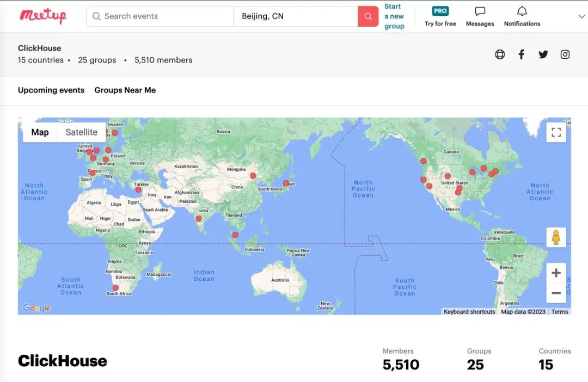Click the Beijing, CN location field

coord(296,16)
